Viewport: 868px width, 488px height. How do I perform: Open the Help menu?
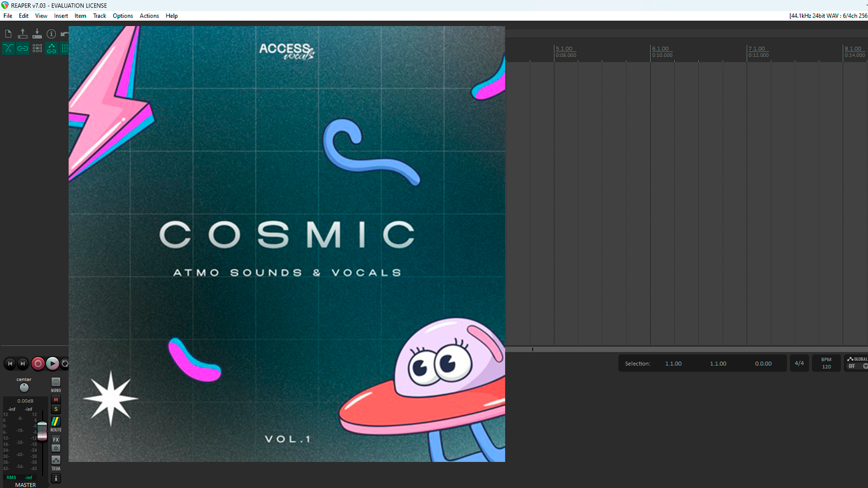[172, 16]
